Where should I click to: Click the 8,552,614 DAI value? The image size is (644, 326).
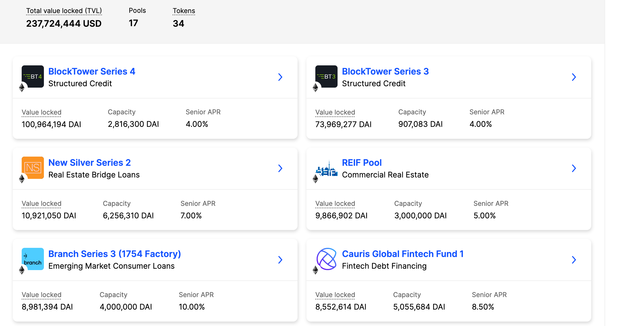[x=341, y=307]
